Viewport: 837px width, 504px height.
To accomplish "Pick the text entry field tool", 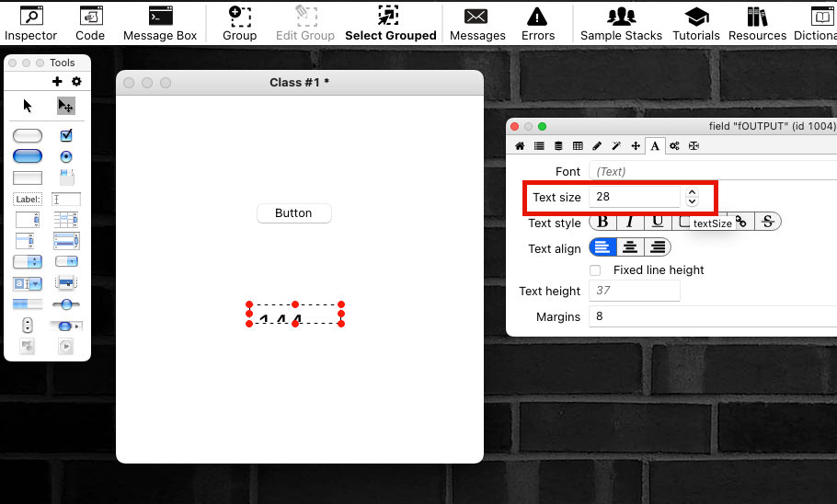I will (x=66, y=200).
